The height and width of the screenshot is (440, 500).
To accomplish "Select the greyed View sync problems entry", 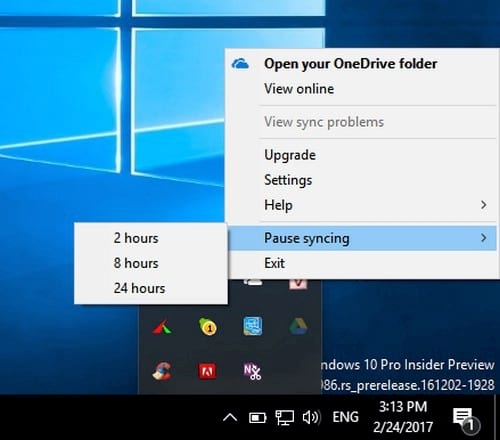I will (x=362, y=122).
